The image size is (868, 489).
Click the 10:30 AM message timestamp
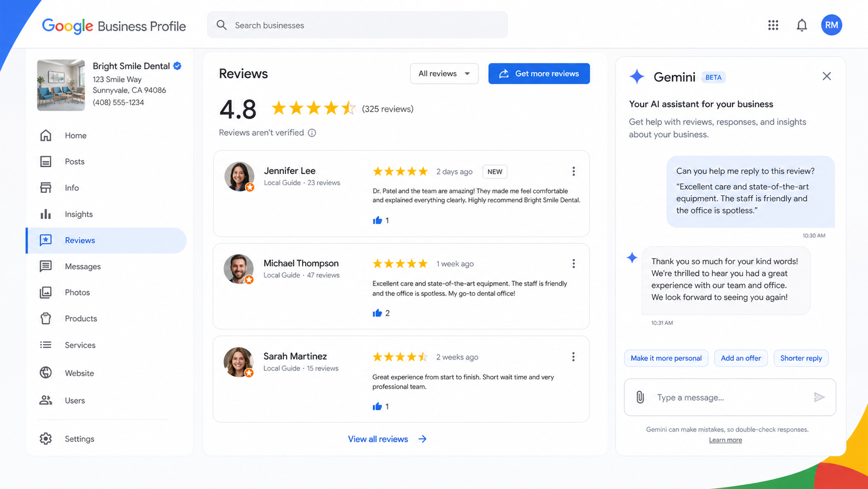click(x=813, y=235)
